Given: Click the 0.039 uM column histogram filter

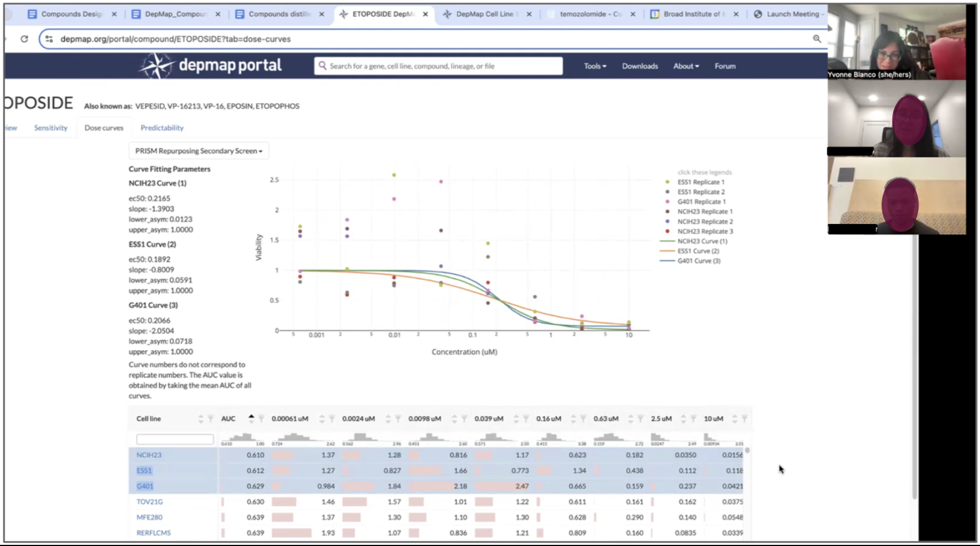Looking at the screenshot, I should tap(502, 439).
